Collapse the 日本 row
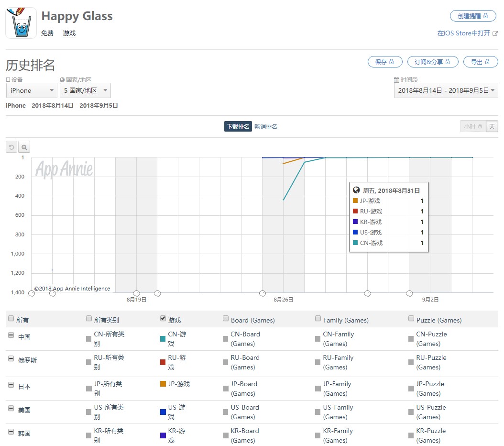This screenshot has width=504, height=446. pyautogui.click(x=11, y=385)
